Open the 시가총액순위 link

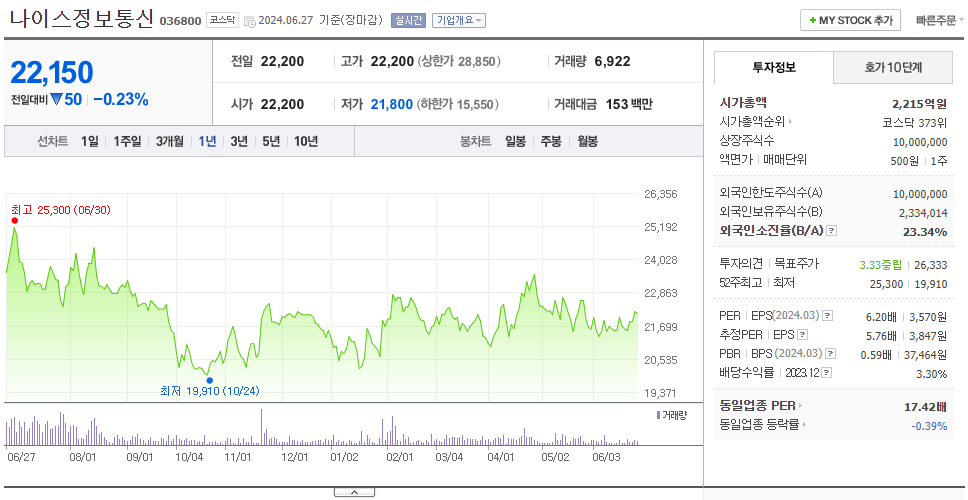click(x=756, y=122)
